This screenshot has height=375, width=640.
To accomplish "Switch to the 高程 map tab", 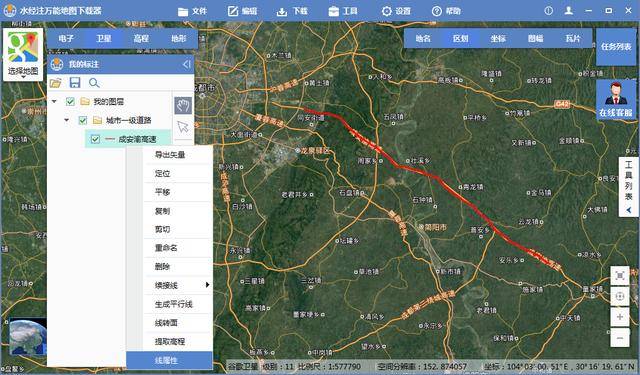I will 141,38.
